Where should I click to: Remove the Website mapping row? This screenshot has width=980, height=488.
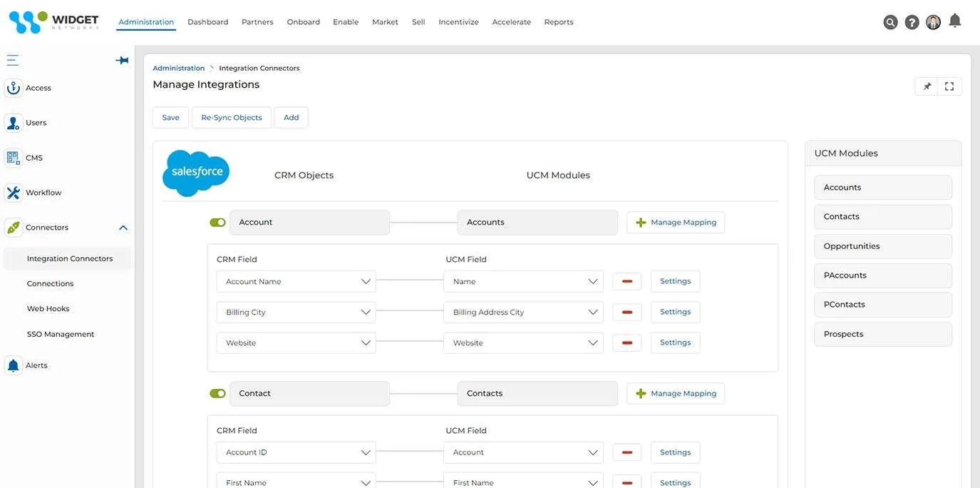pyautogui.click(x=627, y=343)
